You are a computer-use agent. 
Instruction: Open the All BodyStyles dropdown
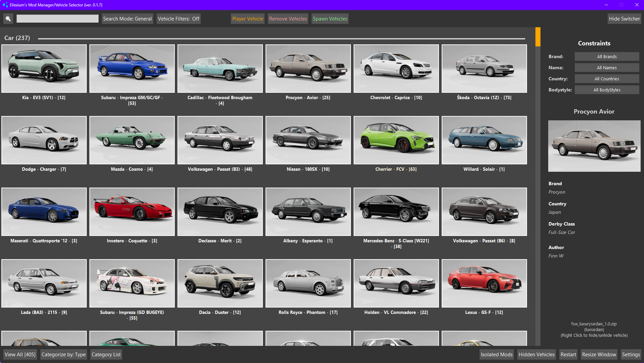(607, 90)
